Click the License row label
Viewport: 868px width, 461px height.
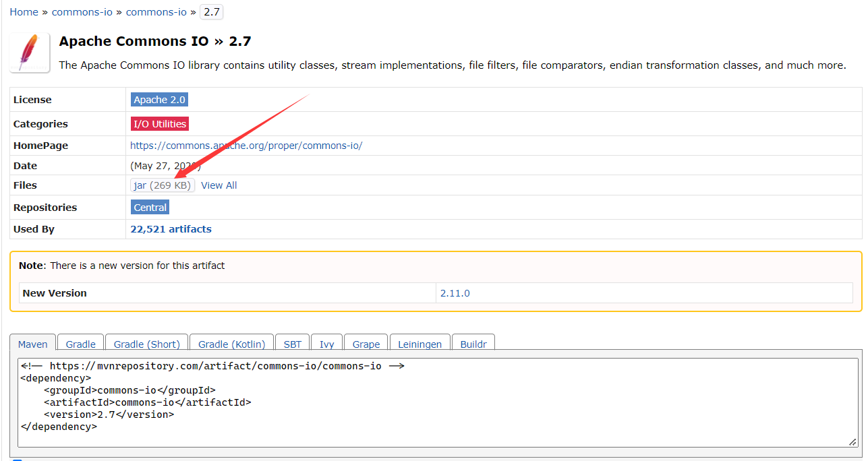tap(32, 100)
